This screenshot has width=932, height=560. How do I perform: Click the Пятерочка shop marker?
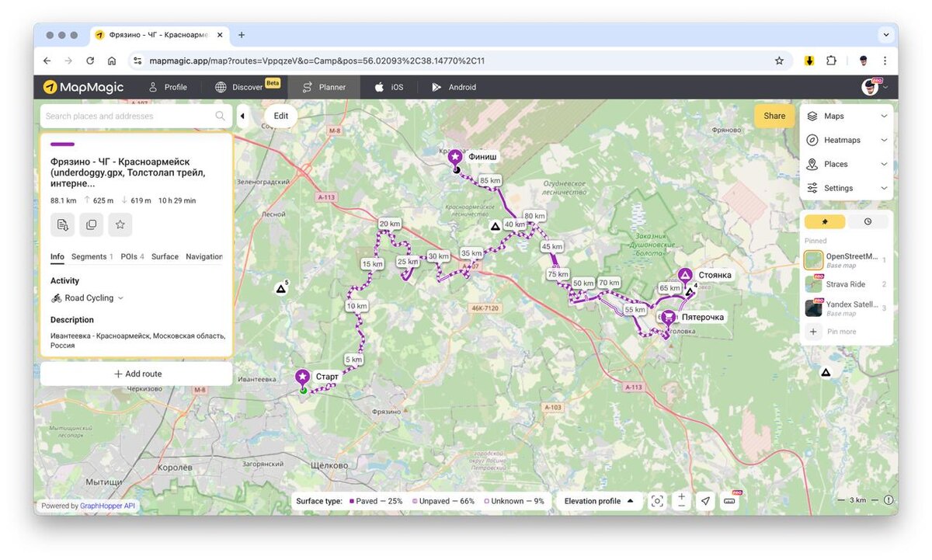click(x=668, y=317)
